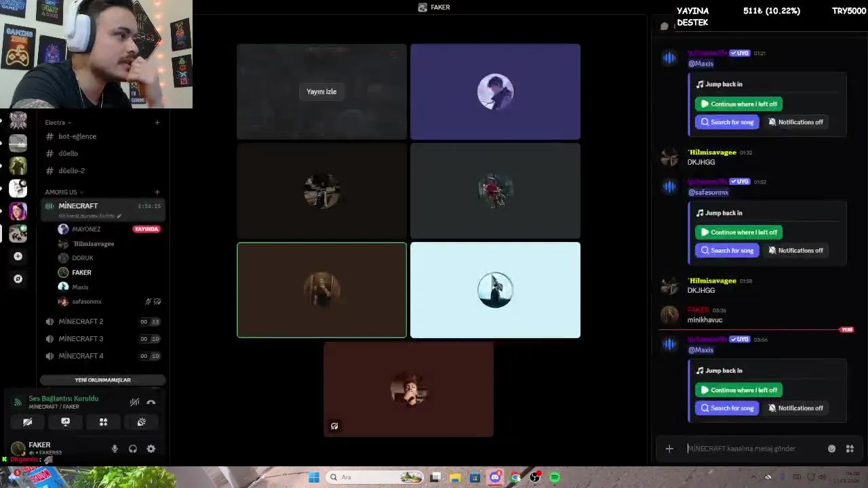Click the YAYINDA live badge
The image size is (868, 488).
click(x=146, y=229)
